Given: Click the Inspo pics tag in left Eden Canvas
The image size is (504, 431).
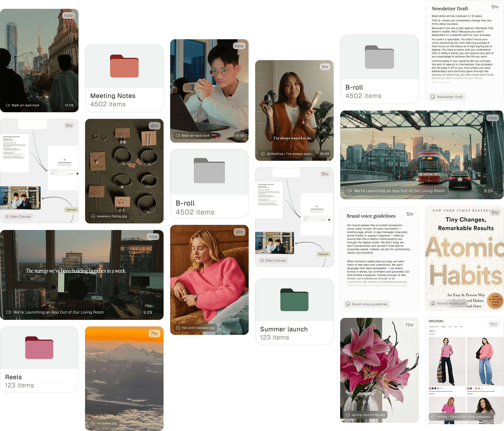Looking at the screenshot, I should click(x=71, y=210).
